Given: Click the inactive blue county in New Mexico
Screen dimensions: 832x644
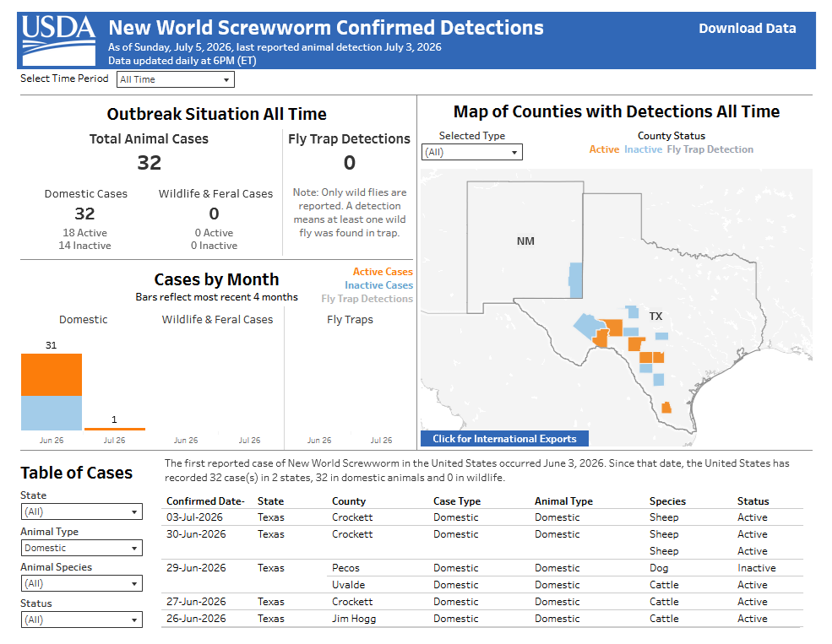Looking at the screenshot, I should [x=576, y=280].
